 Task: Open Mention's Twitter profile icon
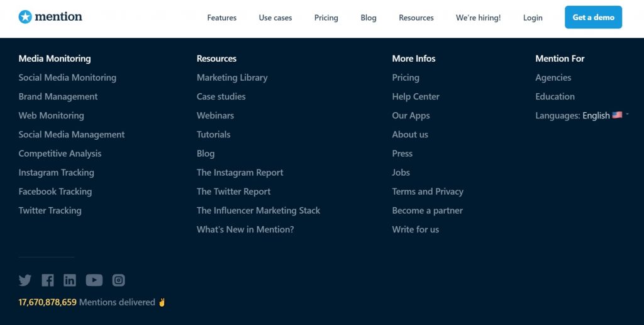25,280
